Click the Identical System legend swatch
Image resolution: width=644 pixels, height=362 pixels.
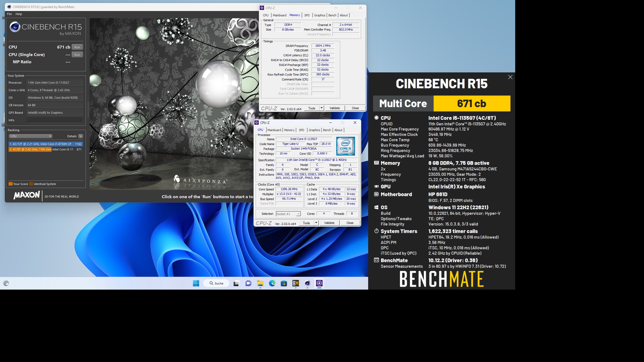(31, 184)
